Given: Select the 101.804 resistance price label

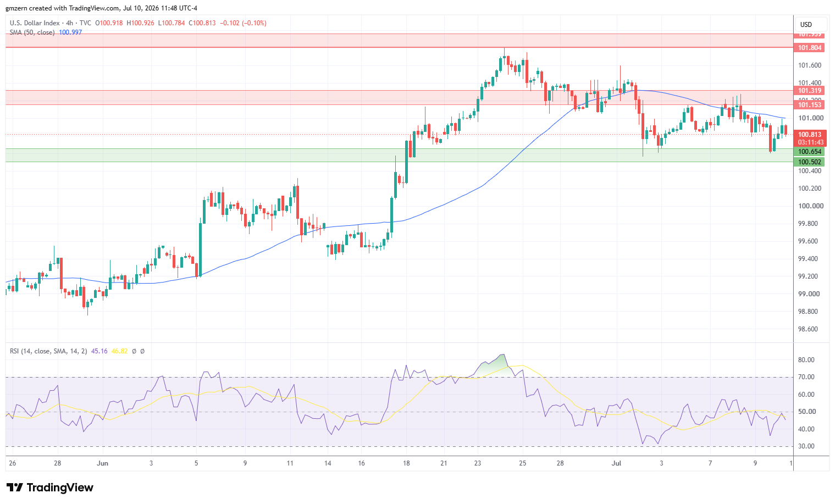Looking at the screenshot, I should tap(810, 48).
